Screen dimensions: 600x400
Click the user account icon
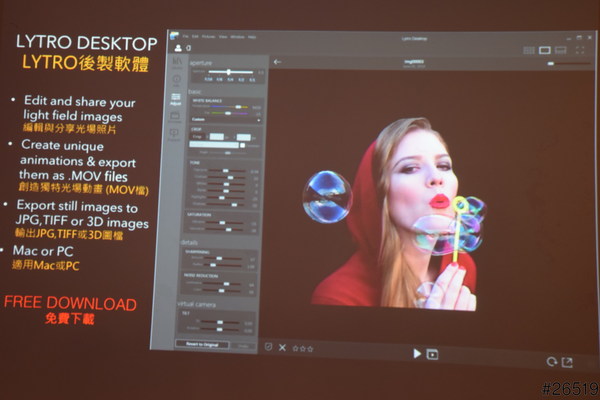tap(178, 48)
